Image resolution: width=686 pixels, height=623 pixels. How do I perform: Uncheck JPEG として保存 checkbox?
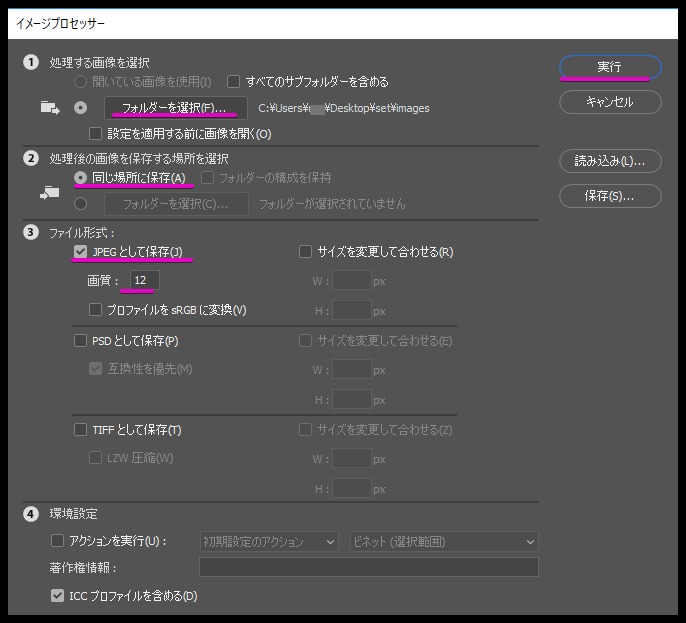81,252
